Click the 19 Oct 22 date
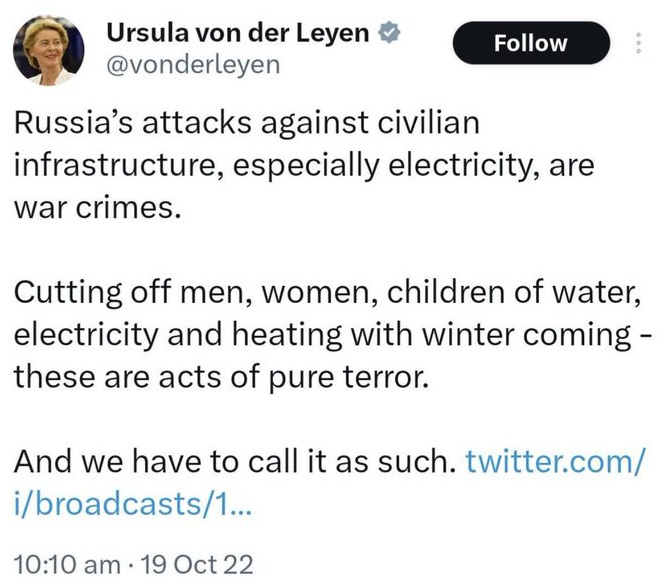This screenshot has height=582, width=667. (x=197, y=565)
